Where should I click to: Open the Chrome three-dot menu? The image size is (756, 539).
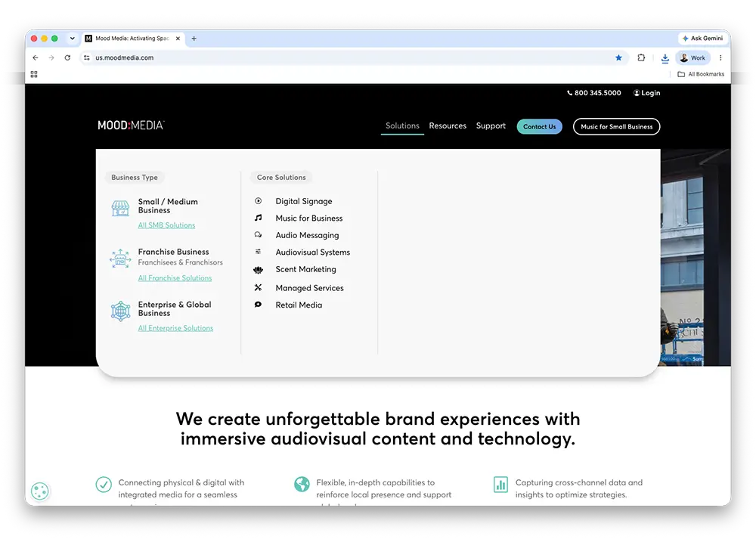coord(720,58)
